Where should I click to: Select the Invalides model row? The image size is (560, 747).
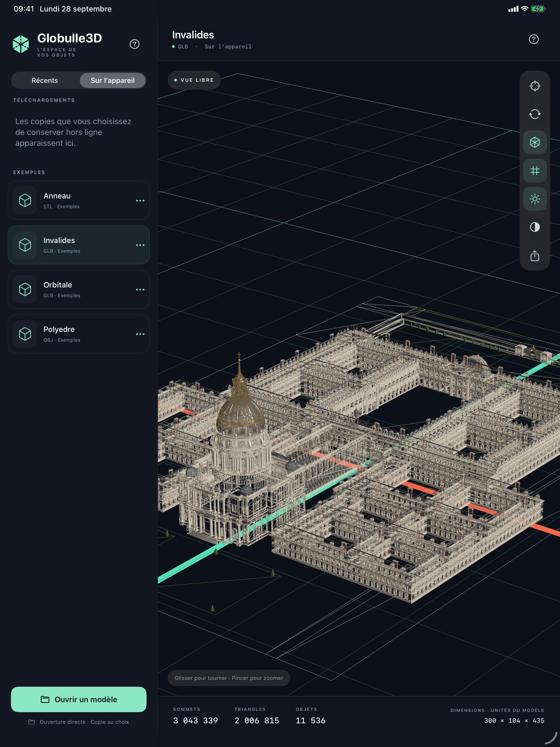coord(79,245)
